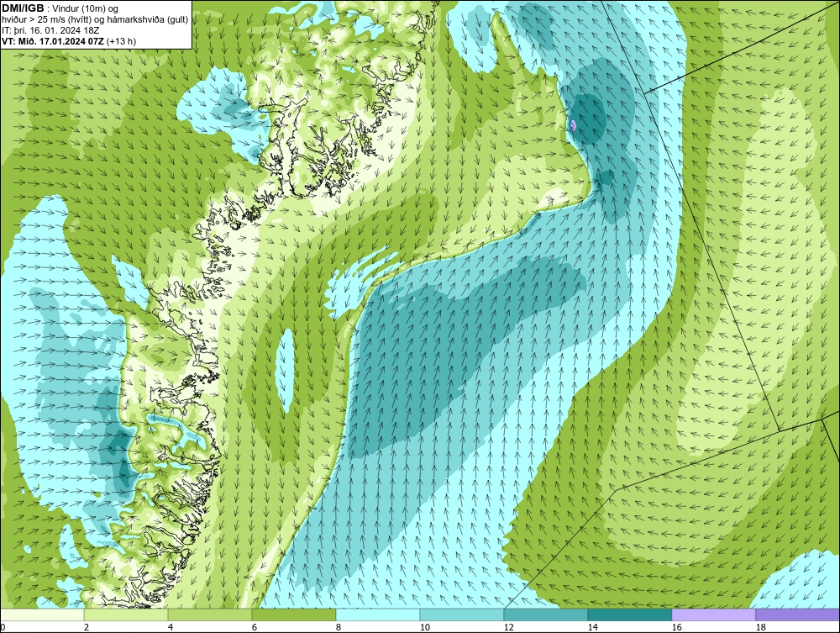Click the 12–14 m/s teal legend swatch
Screen dimensions: 840x633
click(546, 615)
